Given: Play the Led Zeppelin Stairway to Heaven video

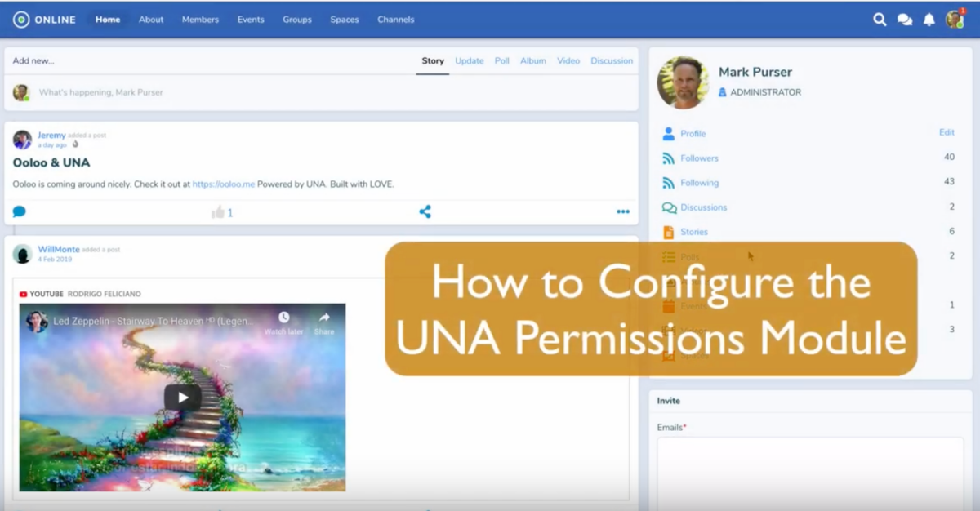Looking at the screenshot, I should pyautogui.click(x=183, y=398).
